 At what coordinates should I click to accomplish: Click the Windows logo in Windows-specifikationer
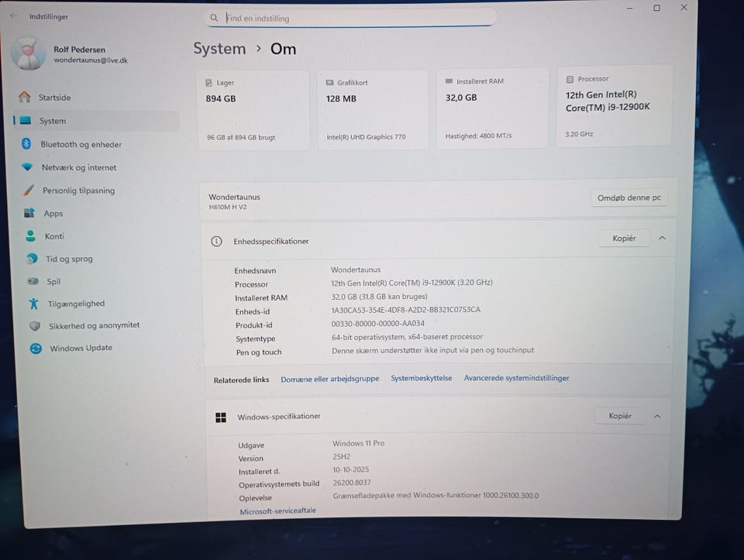pos(221,417)
